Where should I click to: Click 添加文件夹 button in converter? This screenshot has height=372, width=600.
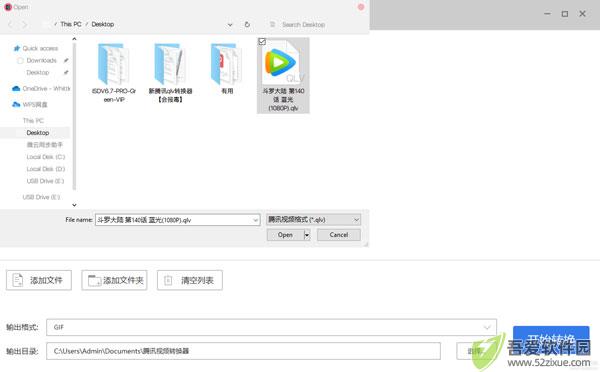tap(114, 280)
